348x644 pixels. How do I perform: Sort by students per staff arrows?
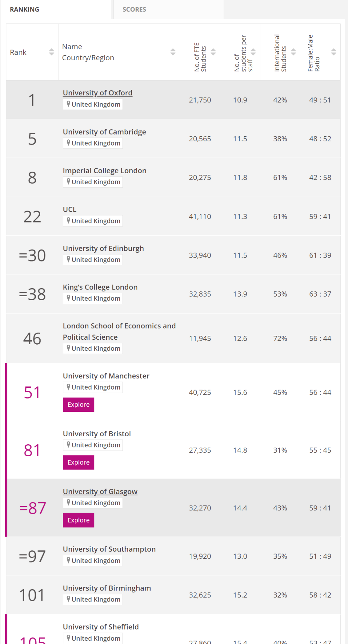tap(253, 52)
